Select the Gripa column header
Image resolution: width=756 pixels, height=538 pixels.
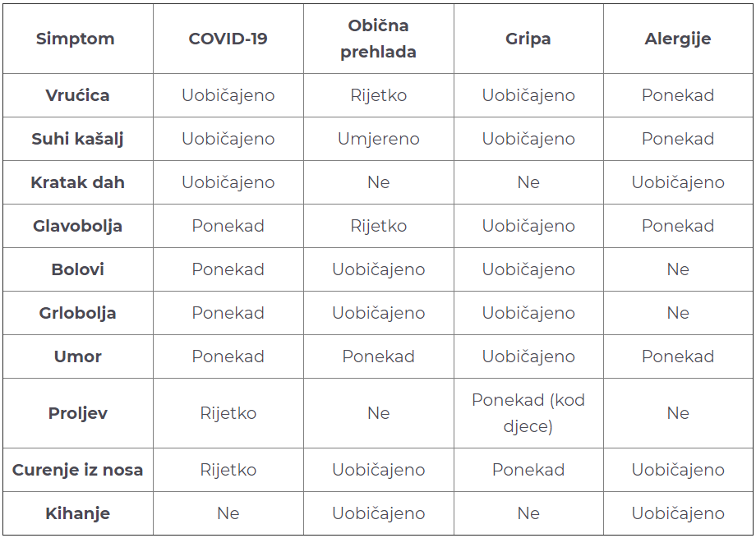528,39
